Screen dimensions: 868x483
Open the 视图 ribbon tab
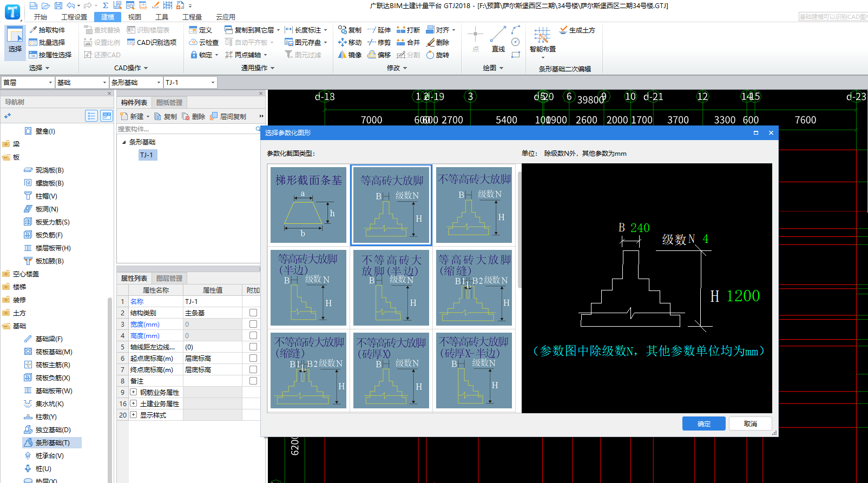(x=135, y=17)
